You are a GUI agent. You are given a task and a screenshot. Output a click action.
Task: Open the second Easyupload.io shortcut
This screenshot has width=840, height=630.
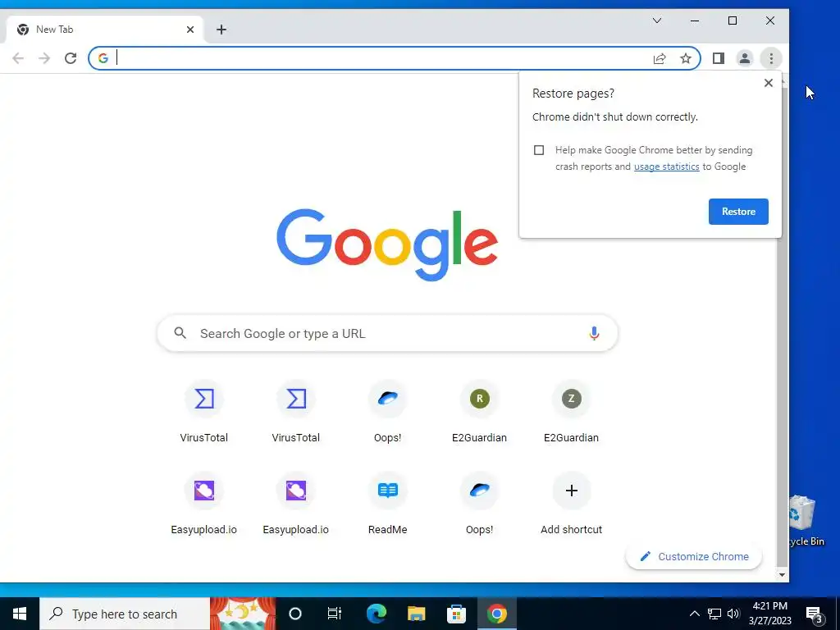(x=295, y=504)
